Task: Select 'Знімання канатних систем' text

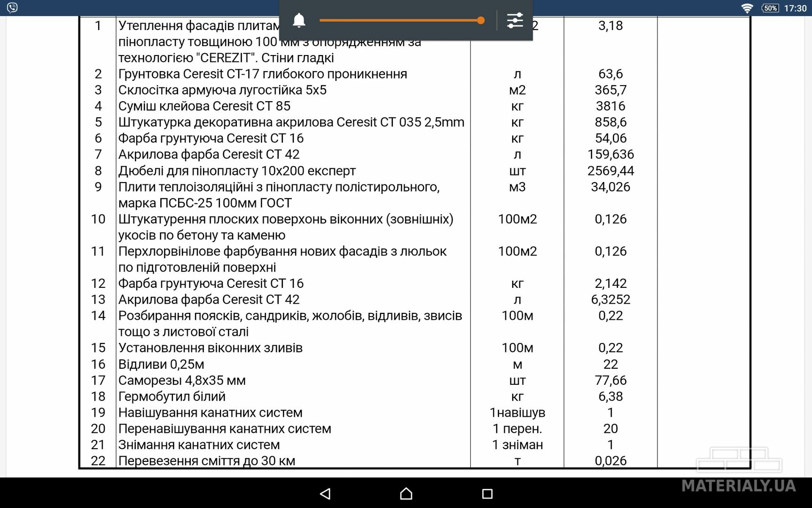Action: (x=199, y=444)
